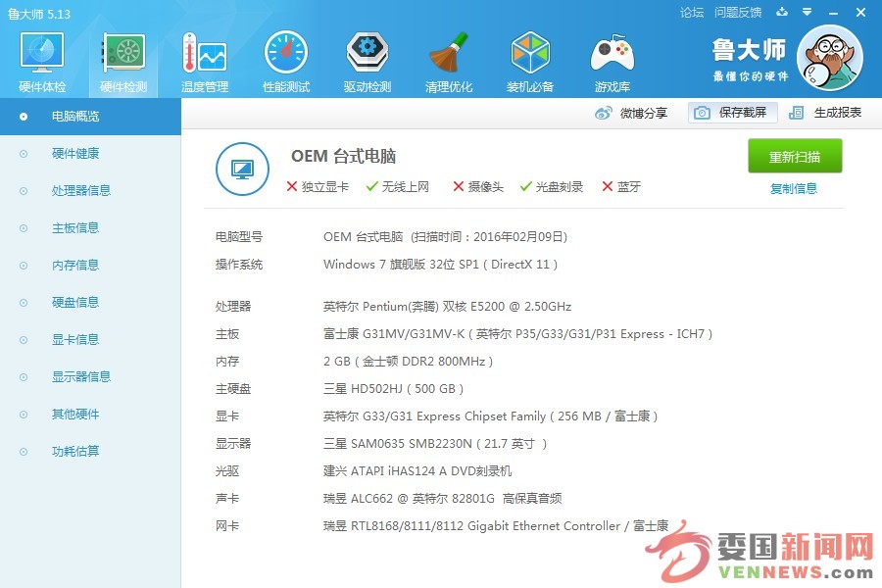The width and height of the screenshot is (882, 588).
Task: Select 内存信息 in the sidebar
Action: 90,265
